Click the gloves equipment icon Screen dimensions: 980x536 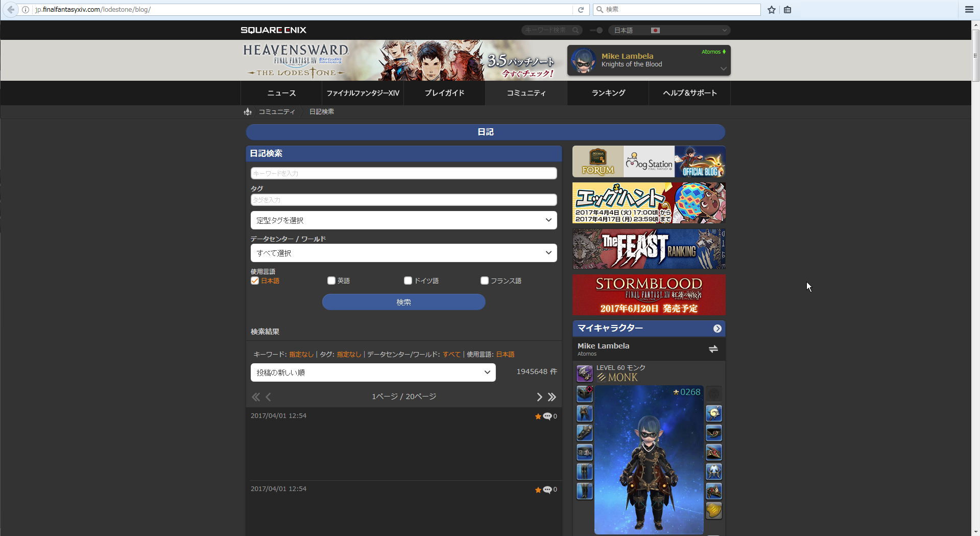click(x=585, y=433)
